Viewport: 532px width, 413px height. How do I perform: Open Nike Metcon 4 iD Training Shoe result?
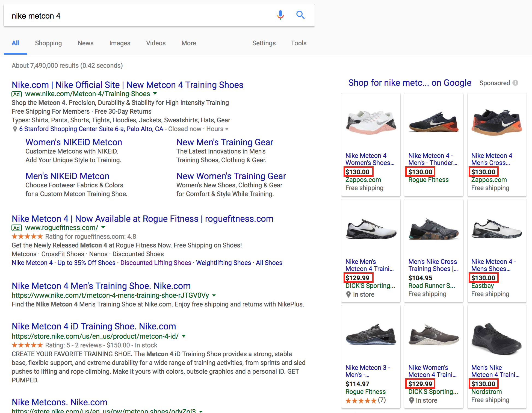(94, 326)
